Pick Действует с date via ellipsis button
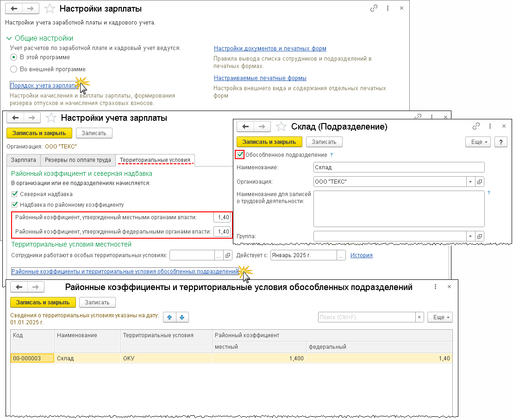This screenshot has height=420, width=513. pos(341,255)
